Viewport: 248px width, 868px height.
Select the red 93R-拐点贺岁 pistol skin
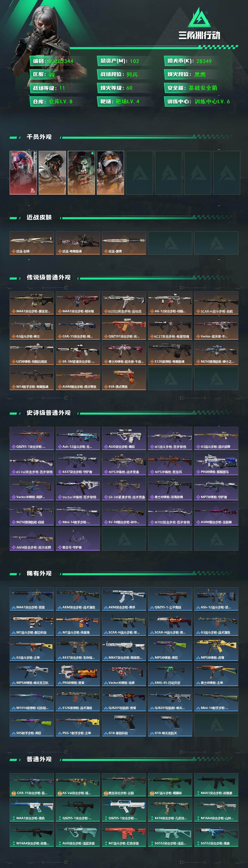pyautogui.click(x=124, y=378)
